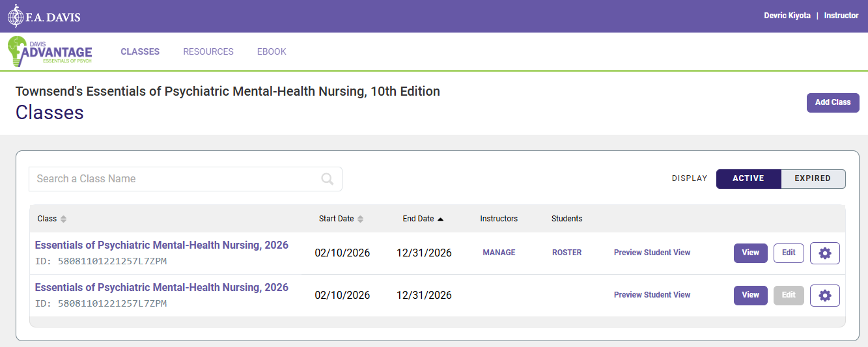
Task: Go to the Ebook tab
Action: (272, 51)
